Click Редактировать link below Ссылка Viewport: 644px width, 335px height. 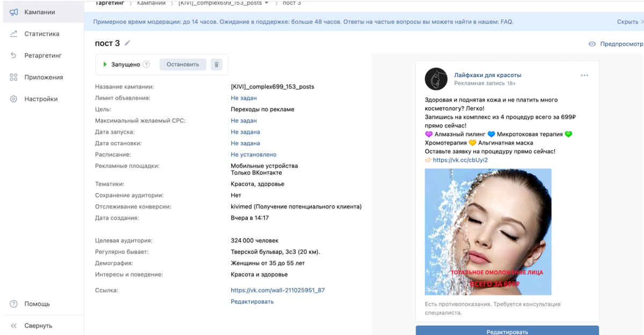pyautogui.click(x=252, y=302)
